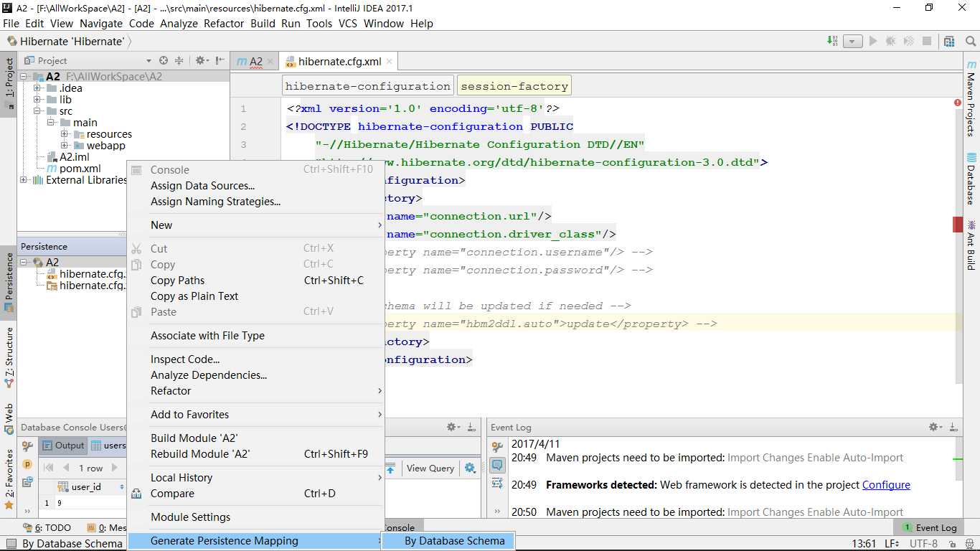Open the Database side tool window

(971, 178)
